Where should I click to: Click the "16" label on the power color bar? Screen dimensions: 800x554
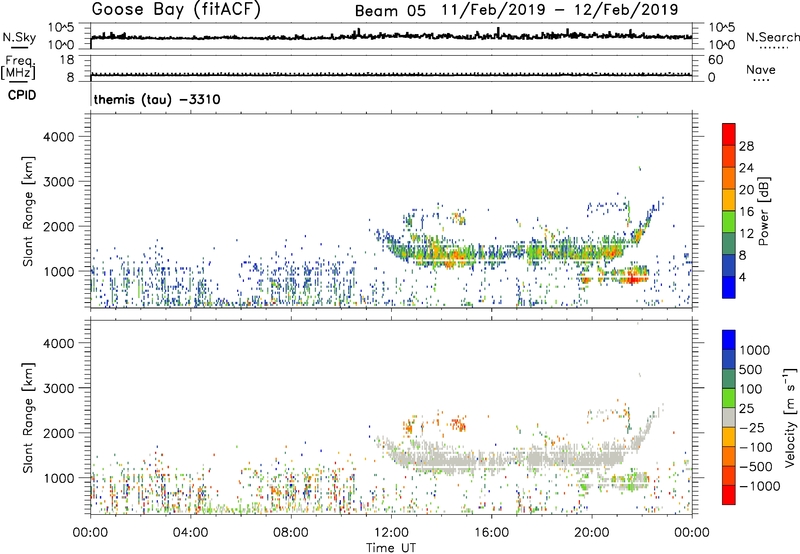click(746, 212)
